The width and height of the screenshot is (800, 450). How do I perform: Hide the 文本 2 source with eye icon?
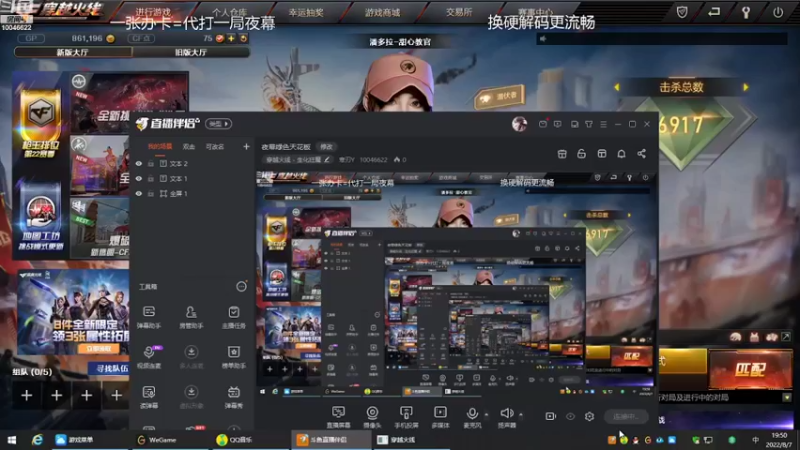click(139, 164)
